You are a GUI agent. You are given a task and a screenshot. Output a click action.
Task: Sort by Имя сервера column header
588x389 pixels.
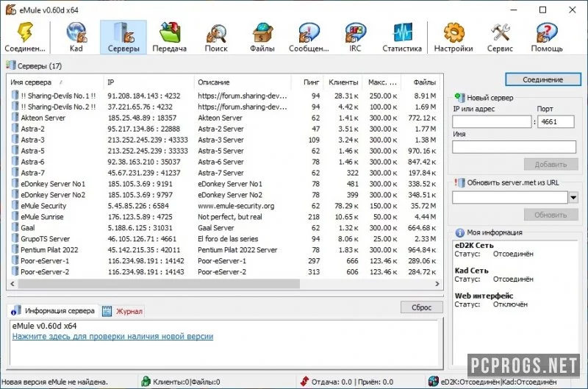click(54, 82)
